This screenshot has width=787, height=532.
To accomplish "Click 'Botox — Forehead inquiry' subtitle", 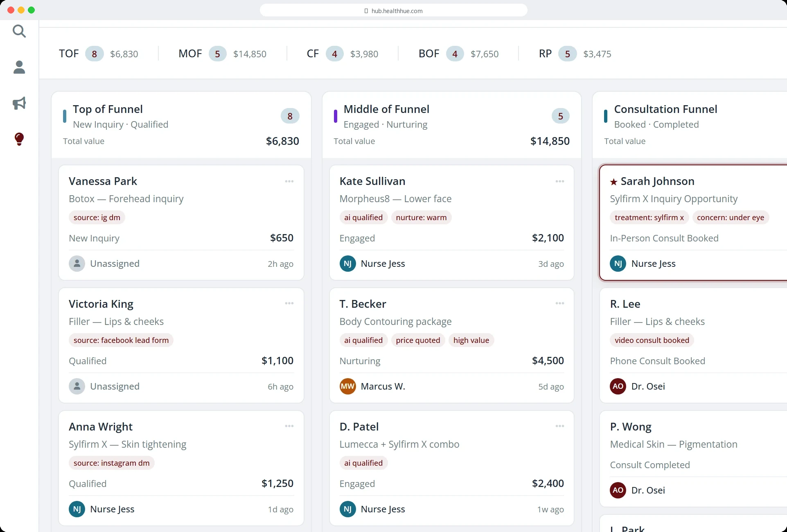I will coord(126,199).
